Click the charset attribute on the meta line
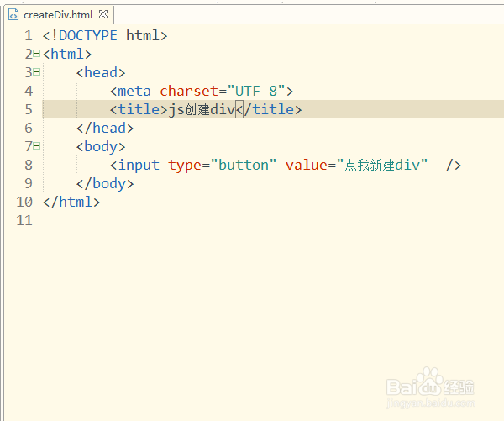The height and width of the screenshot is (421, 504). tap(189, 91)
